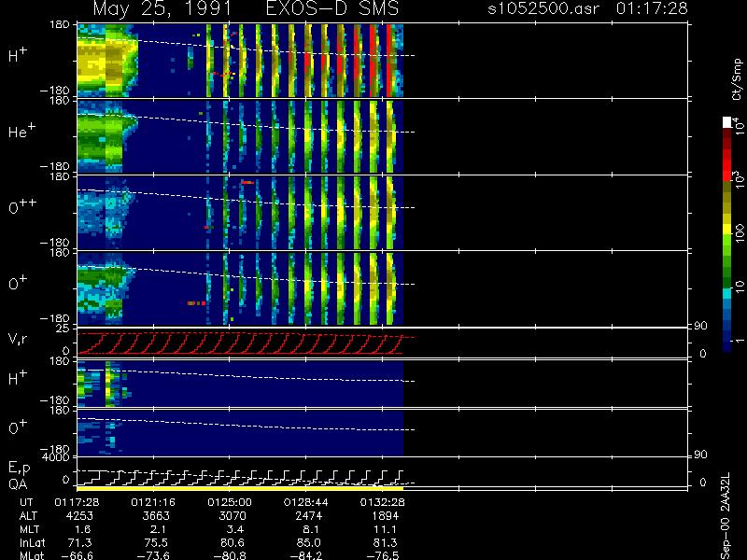Click the 'MLT' row label
Image resolution: width=747 pixels, height=560 pixels.
[29, 529]
